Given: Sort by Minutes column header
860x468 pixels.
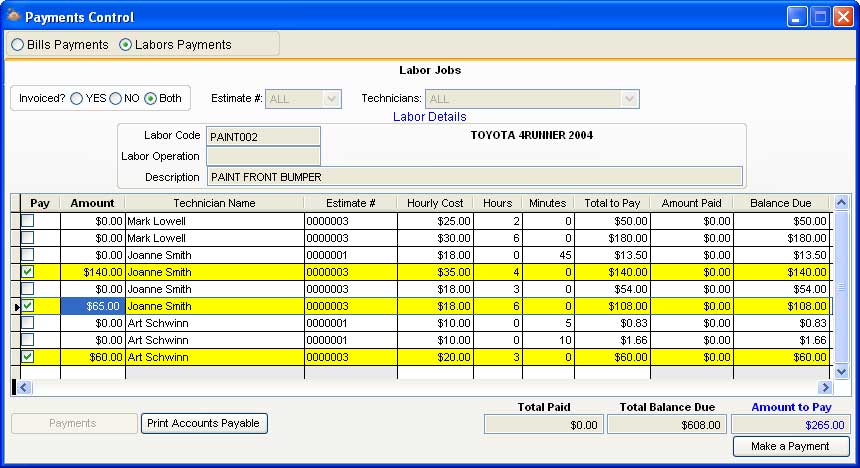Looking at the screenshot, I should [x=548, y=203].
